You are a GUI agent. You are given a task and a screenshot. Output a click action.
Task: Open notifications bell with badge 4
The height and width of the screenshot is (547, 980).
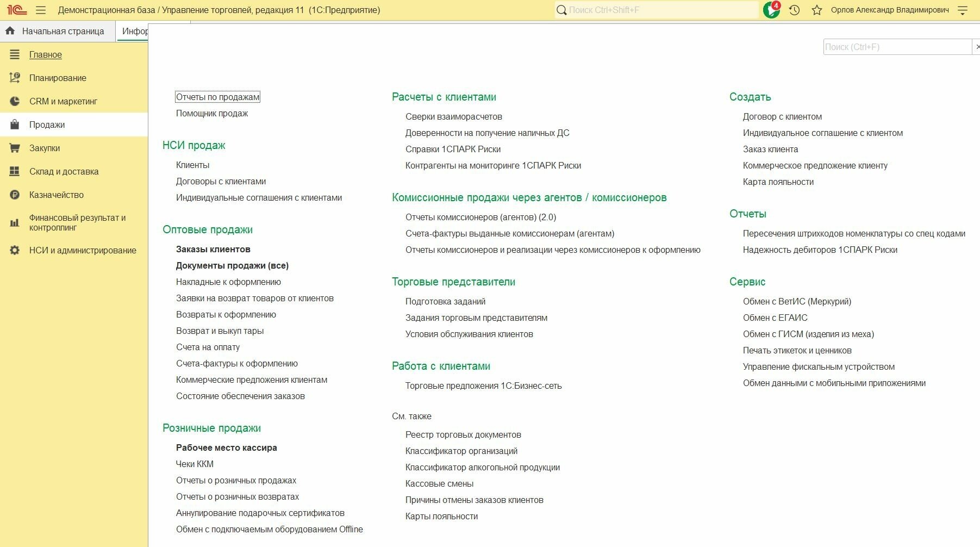pos(771,10)
